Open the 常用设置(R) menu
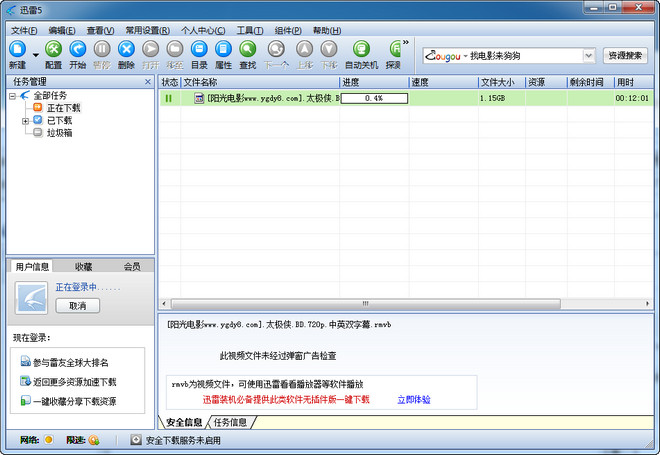Screen dimensions: 660x455 (148, 31)
